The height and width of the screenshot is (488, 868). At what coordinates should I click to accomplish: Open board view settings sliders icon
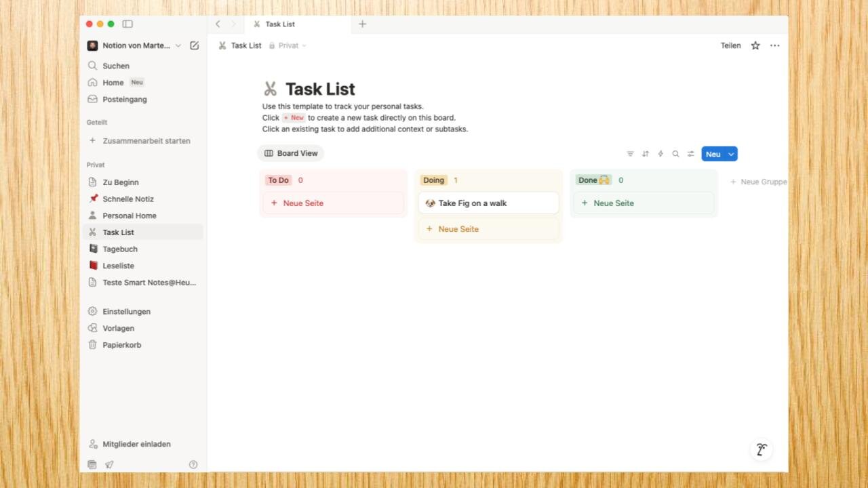tap(690, 154)
